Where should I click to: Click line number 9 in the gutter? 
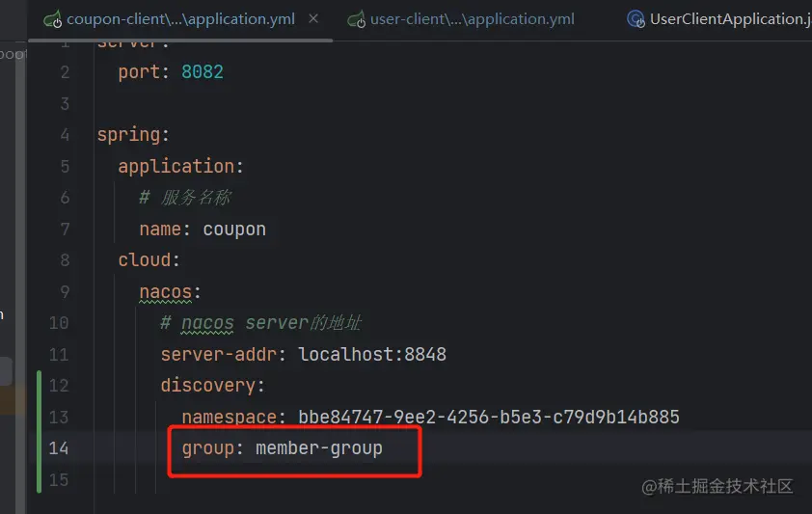click(x=65, y=292)
